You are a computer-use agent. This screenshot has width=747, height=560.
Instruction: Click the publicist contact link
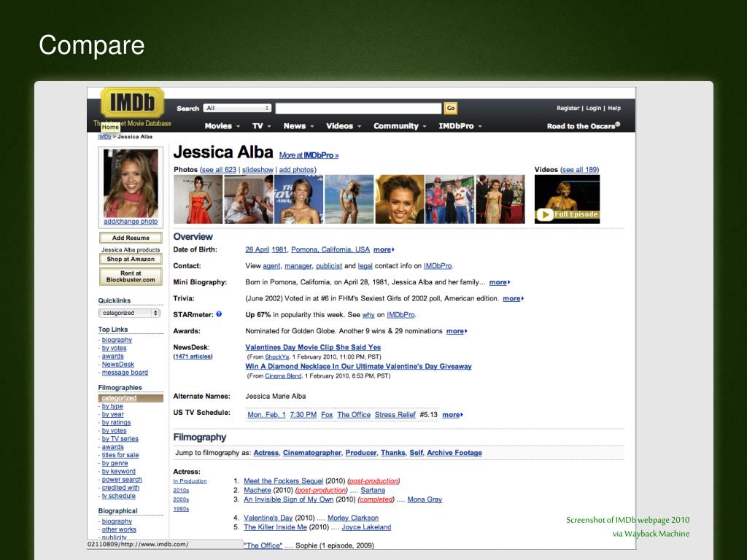[x=329, y=266]
